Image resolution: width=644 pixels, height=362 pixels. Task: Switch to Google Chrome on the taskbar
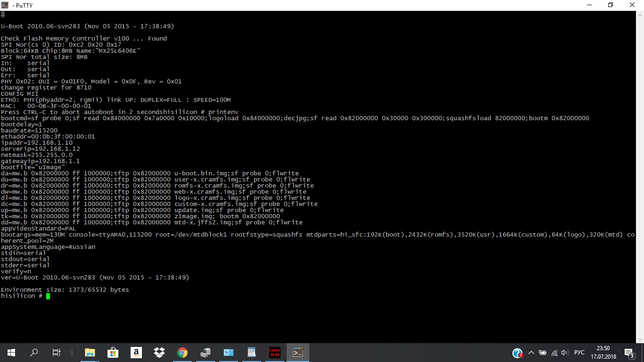[182, 353]
